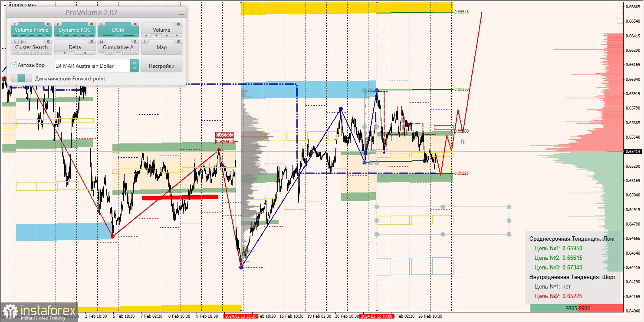Click the AUDUSD,M30 chart title
The image size is (644, 322).
coord(22,6)
